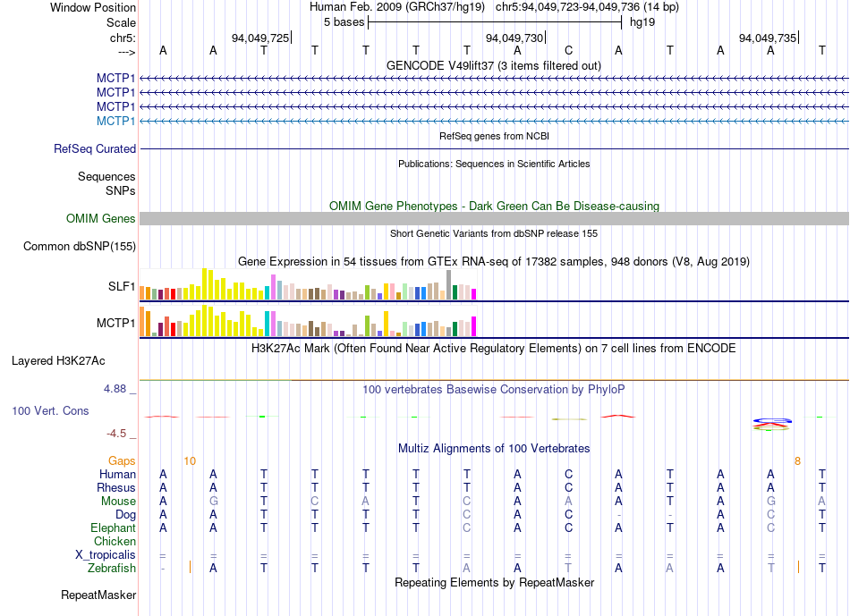The width and height of the screenshot is (850, 616).
Task: Click the gap count 8
Action: click(x=797, y=461)
